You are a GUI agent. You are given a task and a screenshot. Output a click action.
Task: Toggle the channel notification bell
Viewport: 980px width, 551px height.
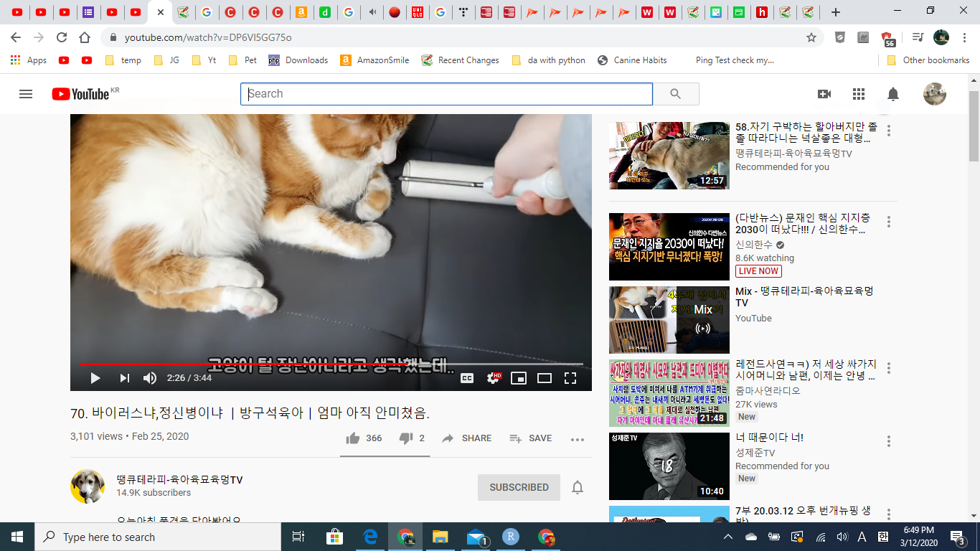(578, 488)
